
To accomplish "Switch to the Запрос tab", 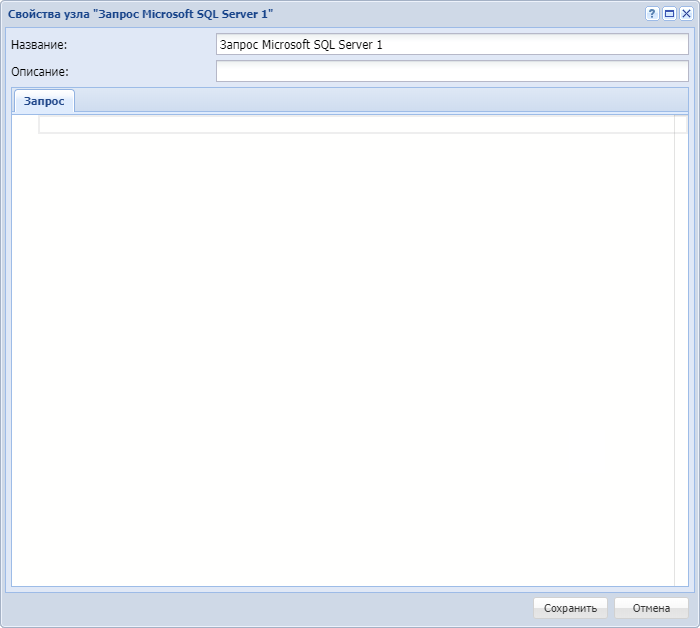I will (x=44, y=101).
